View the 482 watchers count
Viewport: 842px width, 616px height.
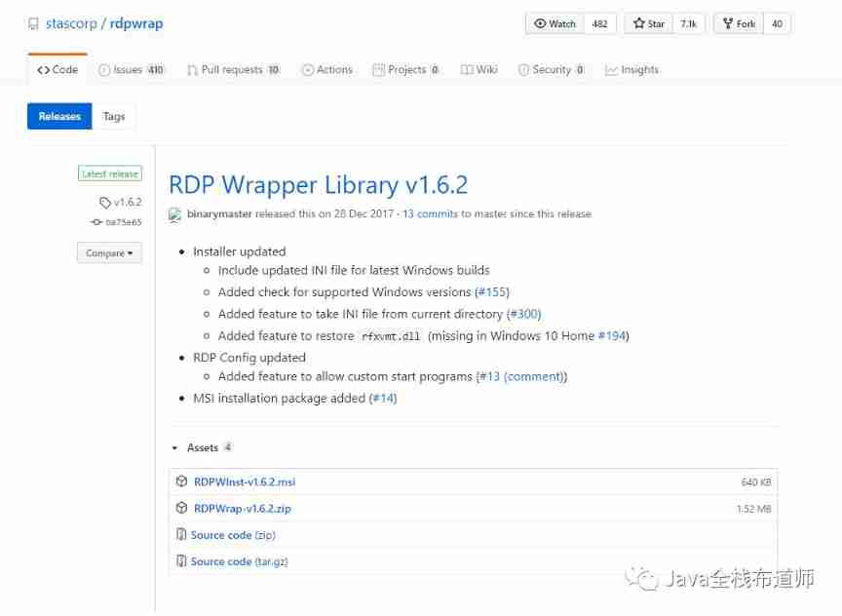599,23
